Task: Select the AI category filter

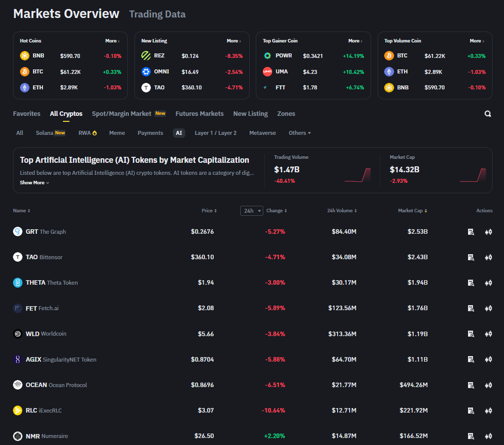Action: (179, 133)
